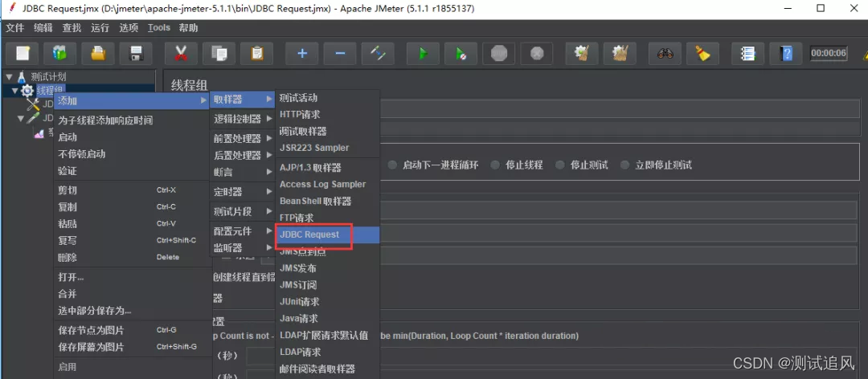Choose 复制 in context menu

pos(131,207)
